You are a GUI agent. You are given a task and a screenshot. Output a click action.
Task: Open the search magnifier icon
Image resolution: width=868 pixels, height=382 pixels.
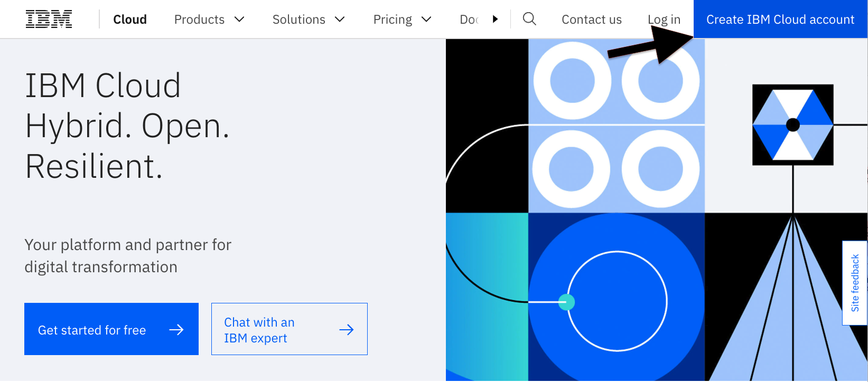coord(529,19)
